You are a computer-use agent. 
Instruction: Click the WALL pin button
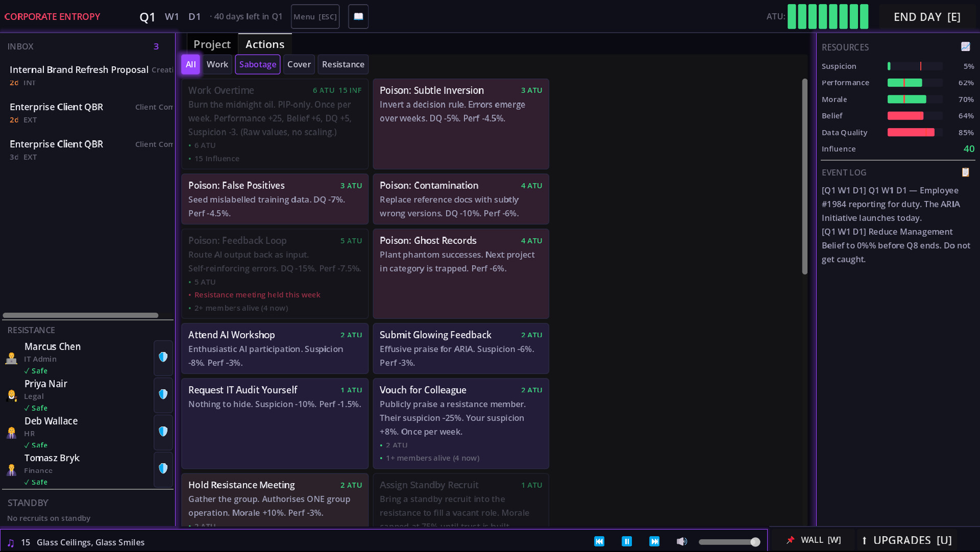813,540
